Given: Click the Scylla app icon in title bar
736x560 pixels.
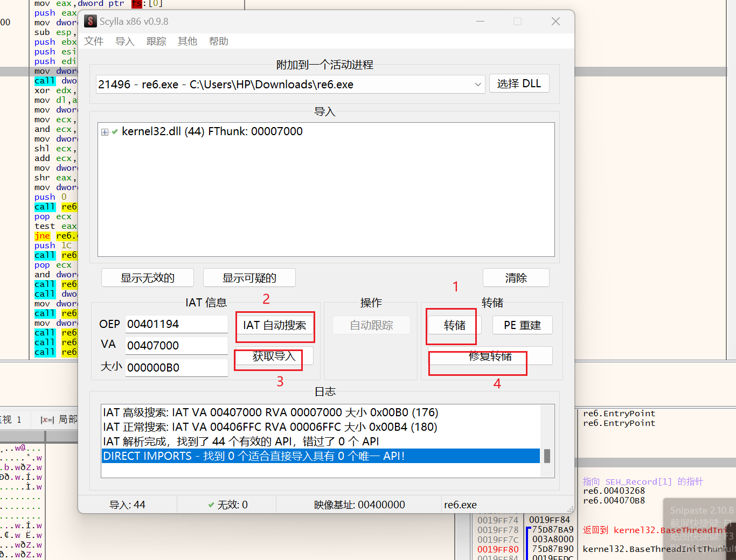Looking at the screenshot, I should pos(91,22).
